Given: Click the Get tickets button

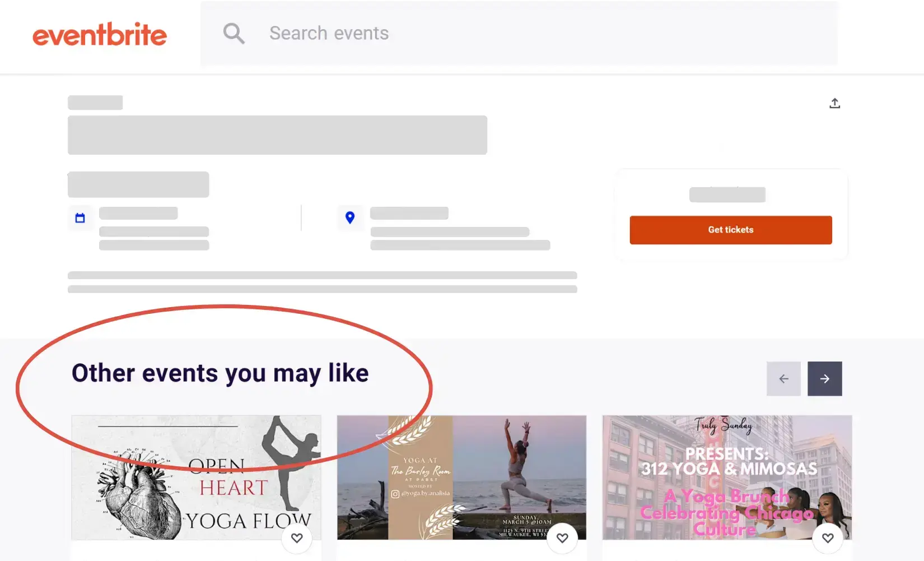Looking at the screenshot, I should 730,230.
